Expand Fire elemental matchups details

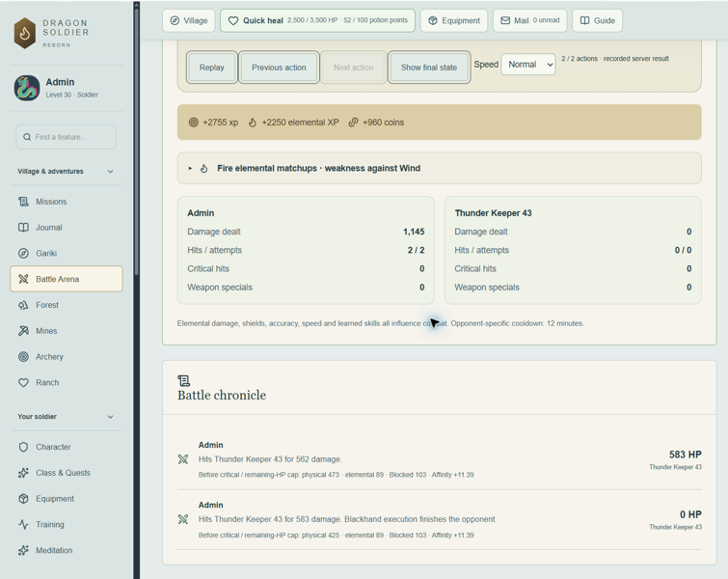(440, 168)
